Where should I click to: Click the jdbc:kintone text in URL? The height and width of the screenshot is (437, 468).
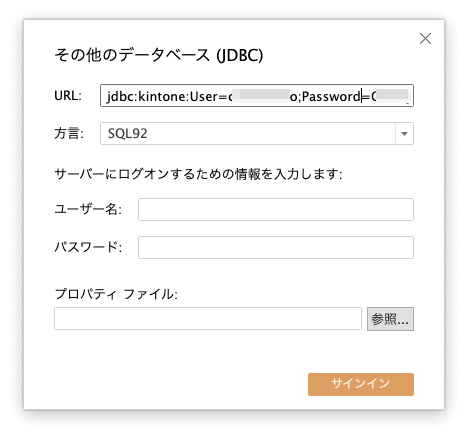click(147, 97)
